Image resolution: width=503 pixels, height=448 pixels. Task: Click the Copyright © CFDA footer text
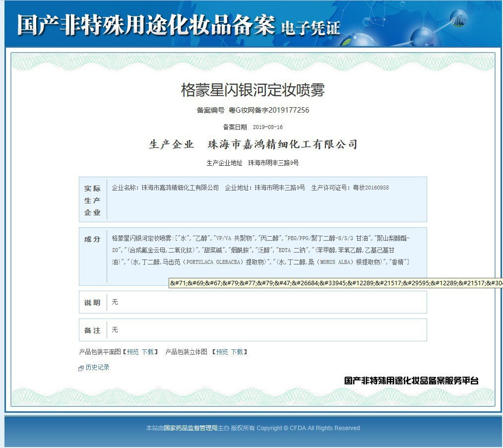308,428
